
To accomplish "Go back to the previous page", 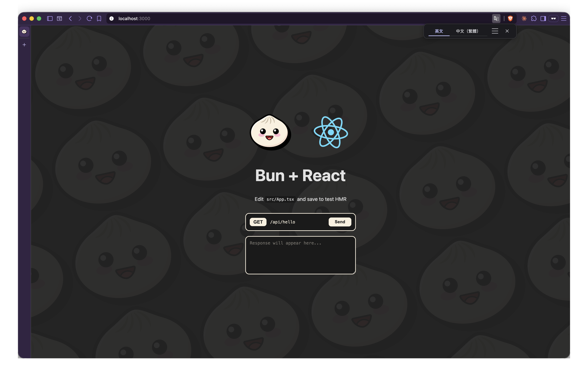I will (70, 19).
